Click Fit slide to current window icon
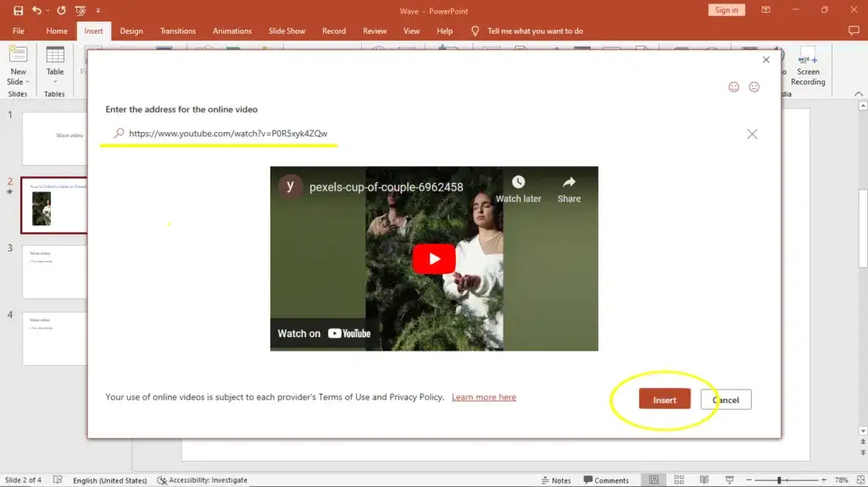This screenshot has width=868, height=487. (860, 480)
